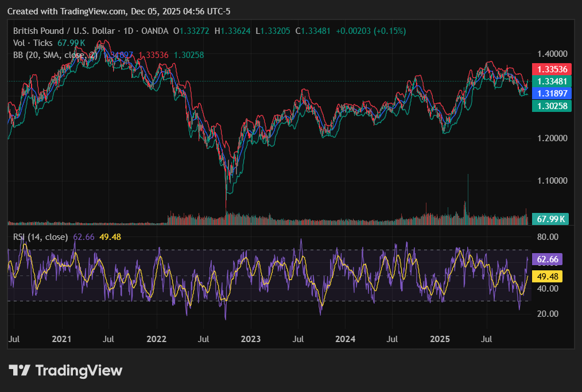The width and height of the screenshot is (582, 392).
Task: Click the 1.40000 price scale label
Action: click(x=551, y=54)
